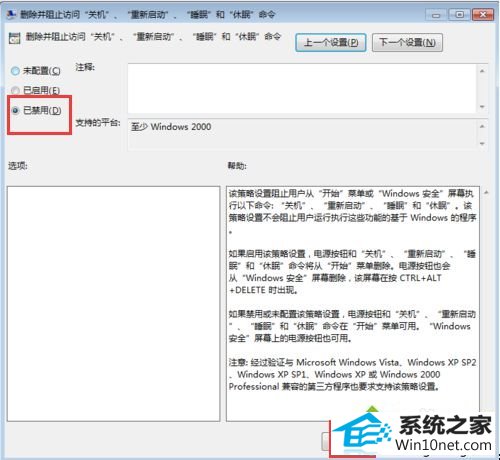Select the 已禁用(D) radio button
Viewport: 500px width, 460px height.
(15, 110)
